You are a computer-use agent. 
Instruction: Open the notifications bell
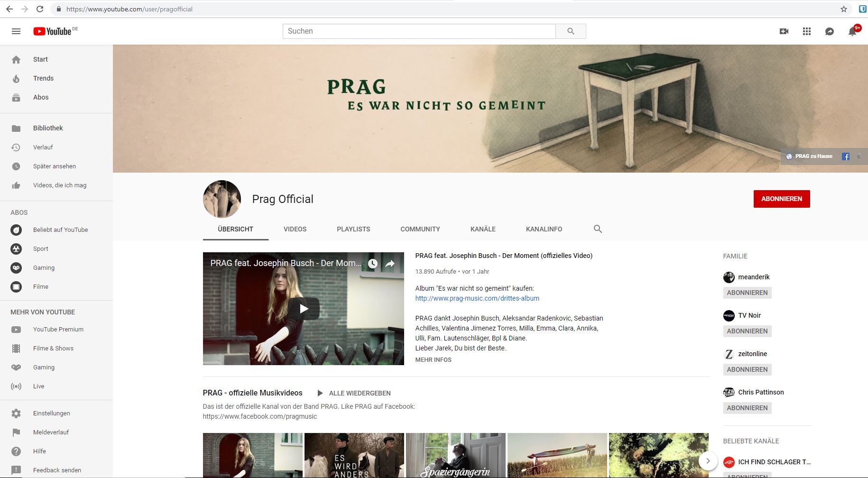(852, 31)
